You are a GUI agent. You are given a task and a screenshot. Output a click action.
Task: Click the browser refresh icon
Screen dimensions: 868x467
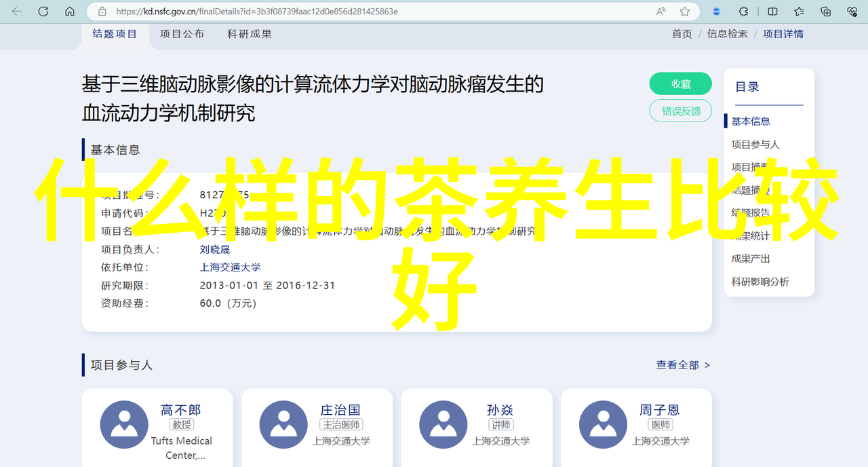click(x=43, y=12)
